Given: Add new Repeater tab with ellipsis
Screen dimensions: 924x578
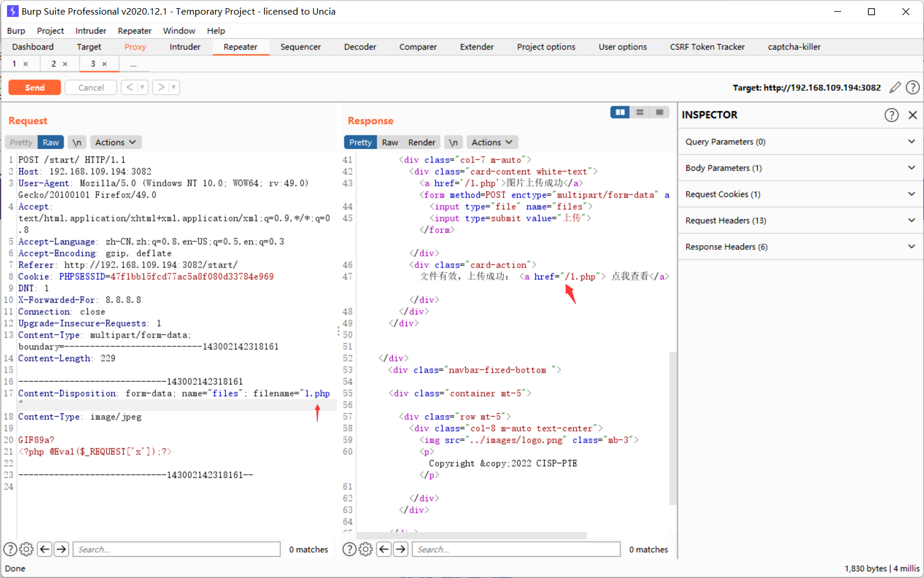Looking at the screenshot, I should [134, 64].
